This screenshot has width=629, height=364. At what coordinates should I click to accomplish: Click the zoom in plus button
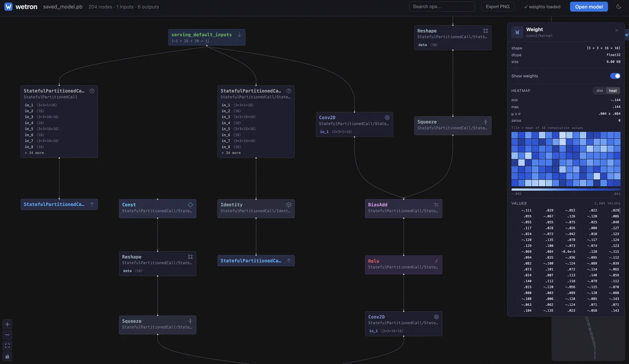click(x=7, y=324)
